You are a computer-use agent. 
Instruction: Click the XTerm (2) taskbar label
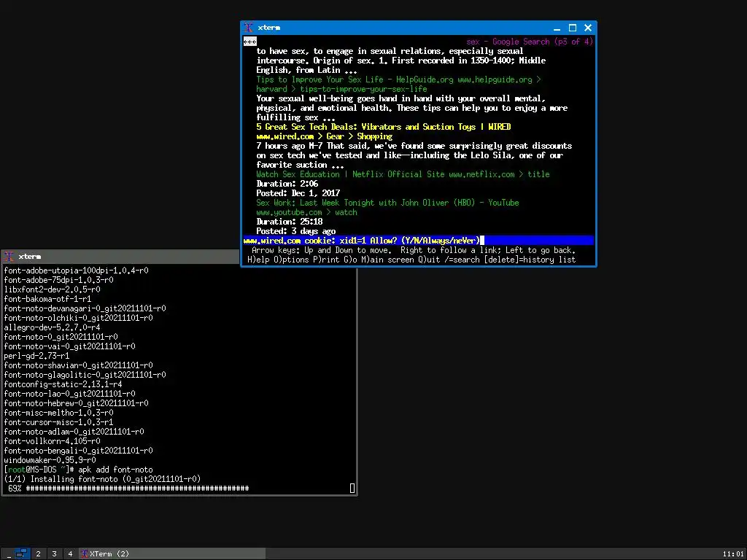click(x=109, y=554)
